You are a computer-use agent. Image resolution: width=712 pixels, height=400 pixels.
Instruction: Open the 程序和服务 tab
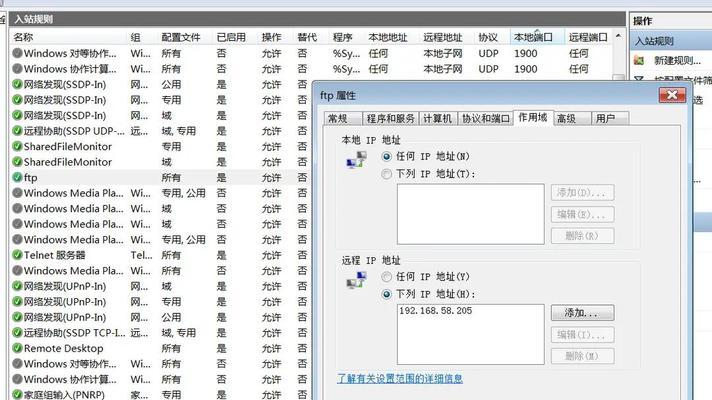click(x=391, y=119)
